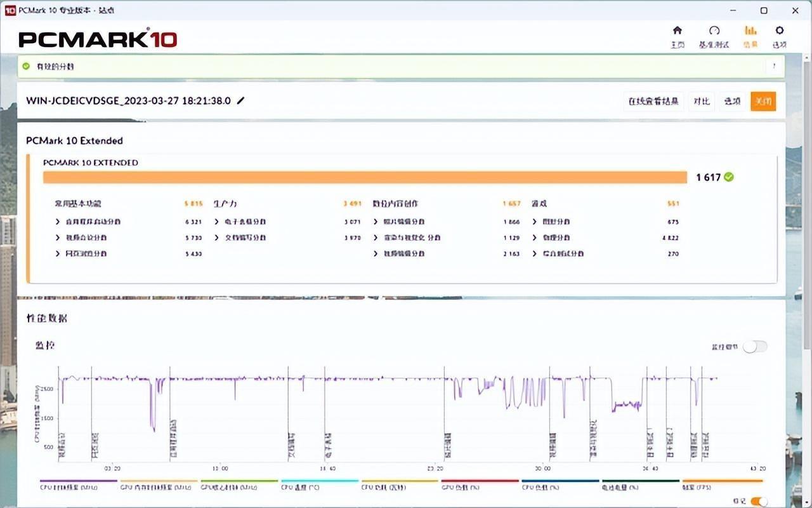Select the yellow legend line in chart legend
Image resolution: width=812 pixels, height=508 pixels.
coord(400,485)
